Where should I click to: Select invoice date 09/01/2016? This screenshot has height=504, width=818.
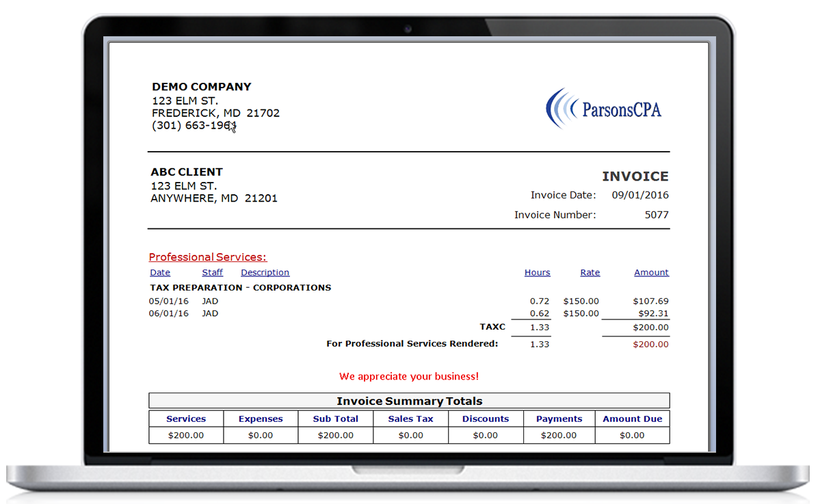click(x=640, y=195)
